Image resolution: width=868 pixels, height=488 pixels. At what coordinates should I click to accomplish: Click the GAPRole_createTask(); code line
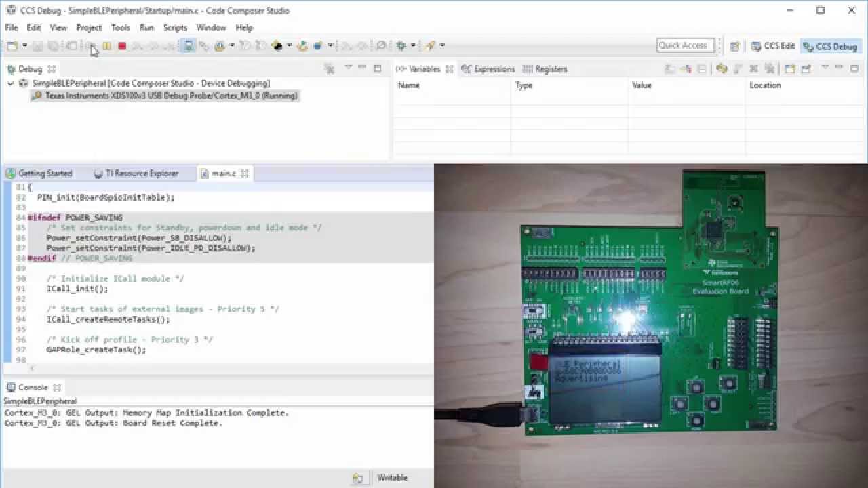pos(96,350)
